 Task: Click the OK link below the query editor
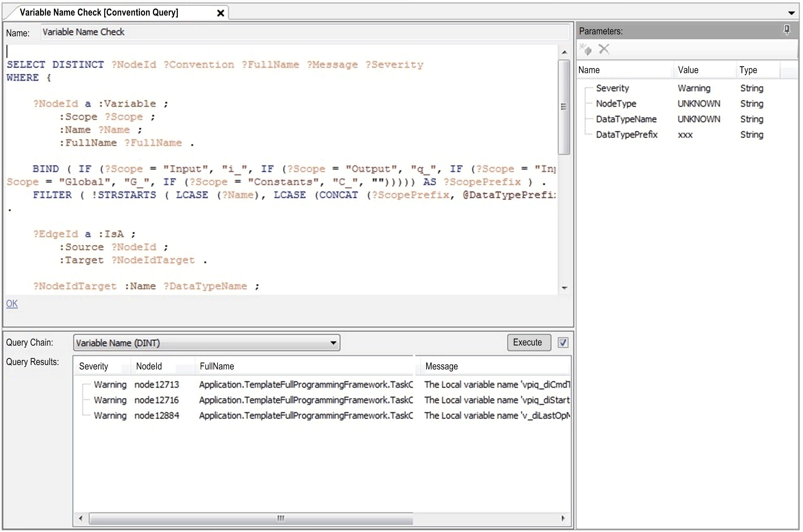click(x=12, y=304)
